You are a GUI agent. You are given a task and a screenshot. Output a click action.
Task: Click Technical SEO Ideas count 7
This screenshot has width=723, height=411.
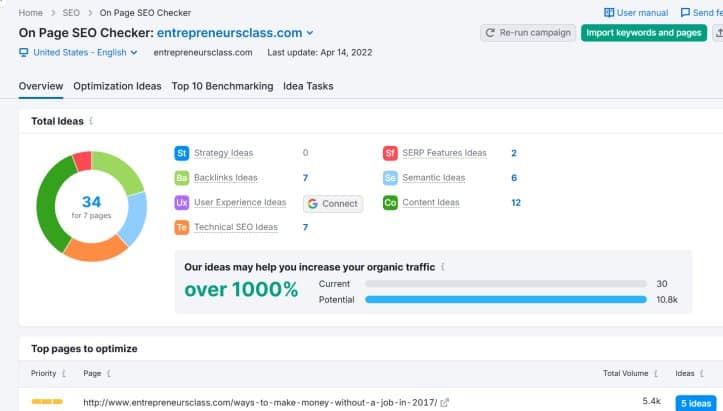click(305, 227)
